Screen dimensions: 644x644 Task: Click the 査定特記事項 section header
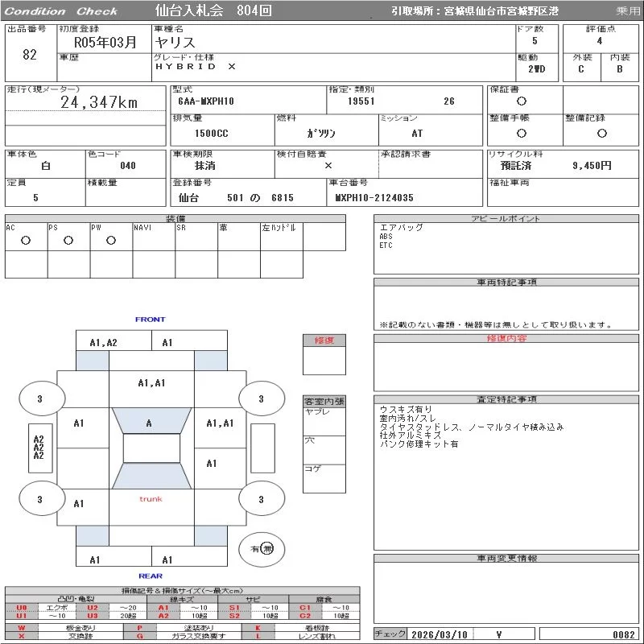point(506,399)
